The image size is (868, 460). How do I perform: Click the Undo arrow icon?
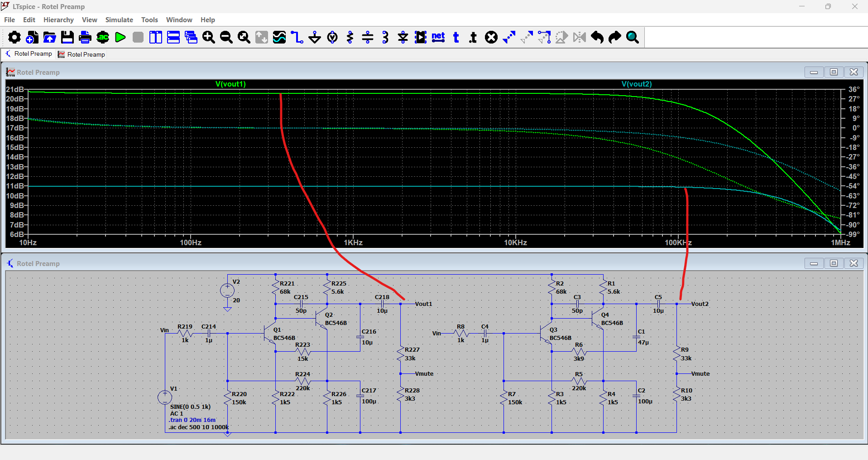tap(597, 37)
